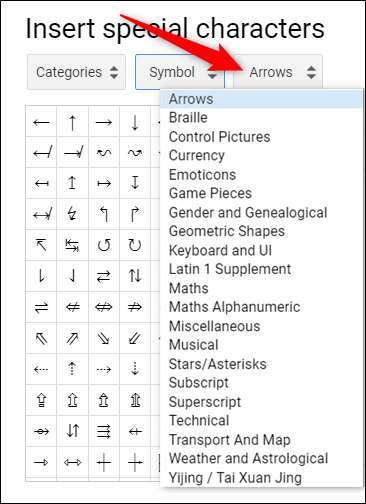Screen dimensions: 366x504
Task: Insert the rightwards dashed arrow symbol
Action: click(x=104, y=369)
